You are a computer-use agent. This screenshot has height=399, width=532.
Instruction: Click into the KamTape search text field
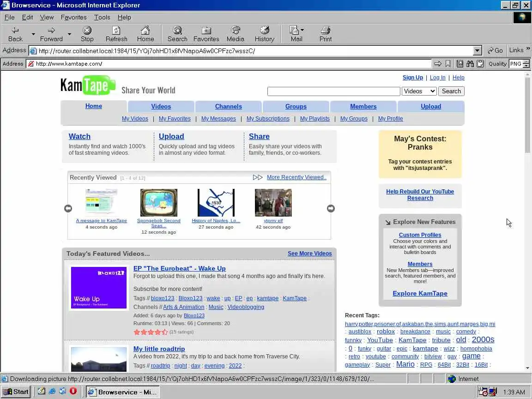(334, 91)
